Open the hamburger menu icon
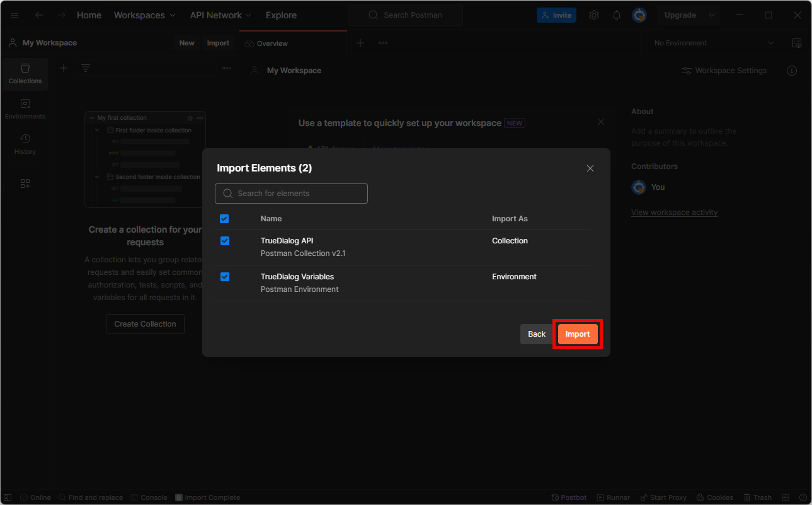The image size is (812, 505). coord(14,15)
